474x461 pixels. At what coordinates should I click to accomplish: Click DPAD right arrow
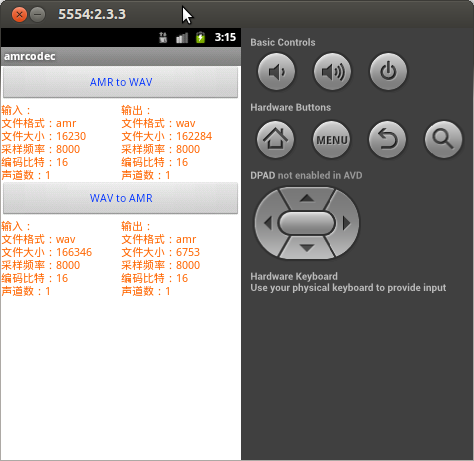coord(347,223)
